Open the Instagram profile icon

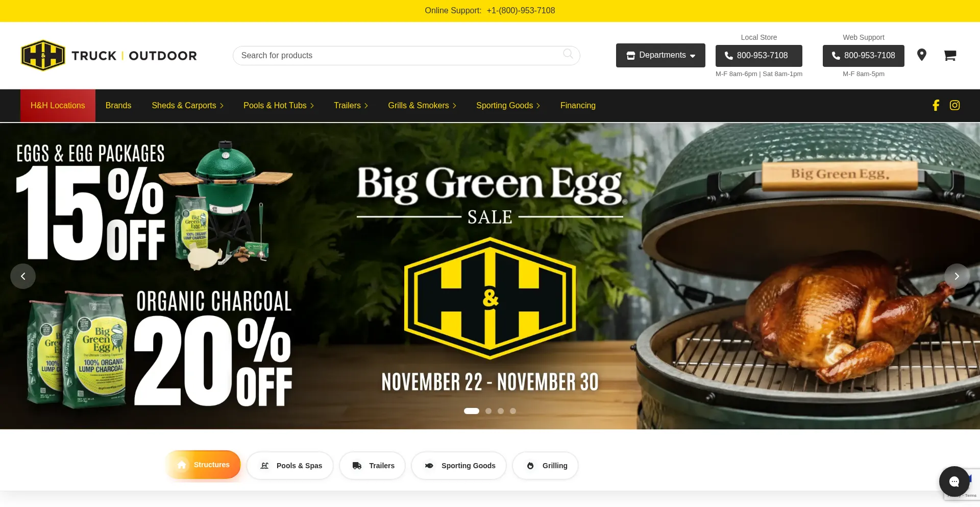tap(954, 105)
